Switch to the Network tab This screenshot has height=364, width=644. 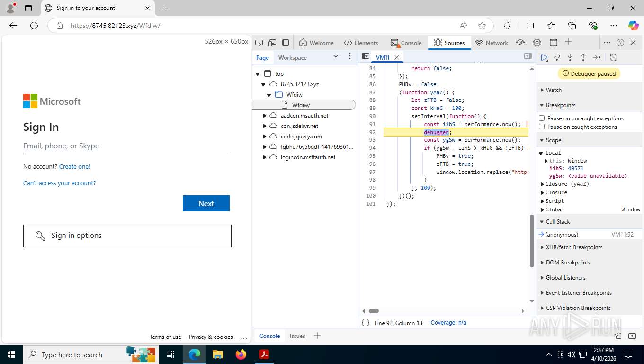(492, 43)
